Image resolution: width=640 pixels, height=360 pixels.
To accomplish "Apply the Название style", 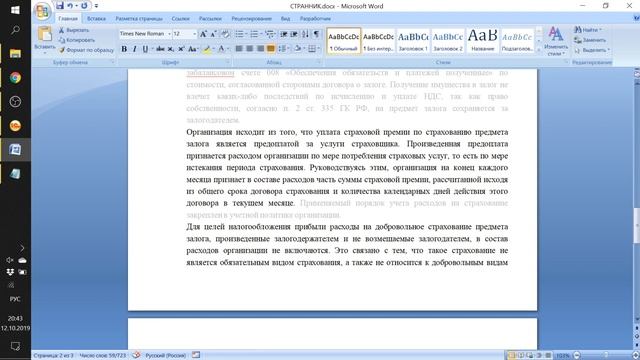I will click(482, 40).
